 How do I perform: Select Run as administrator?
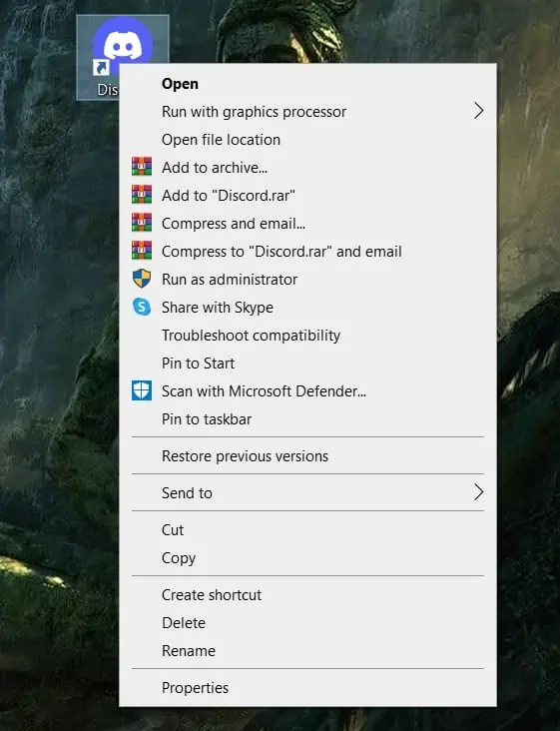[x=307, y=280]
